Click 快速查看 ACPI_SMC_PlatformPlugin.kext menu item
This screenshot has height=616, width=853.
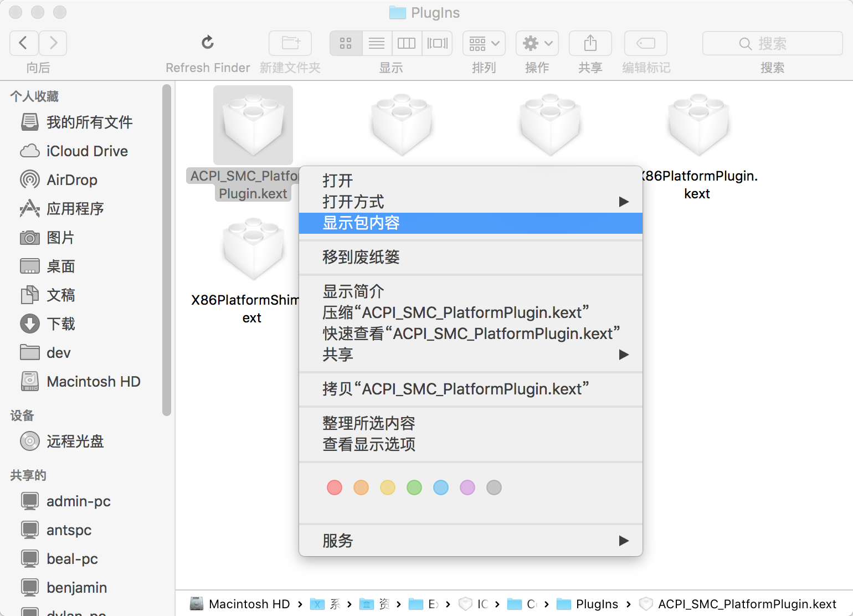pyautogui.click(x=471, y=333)
